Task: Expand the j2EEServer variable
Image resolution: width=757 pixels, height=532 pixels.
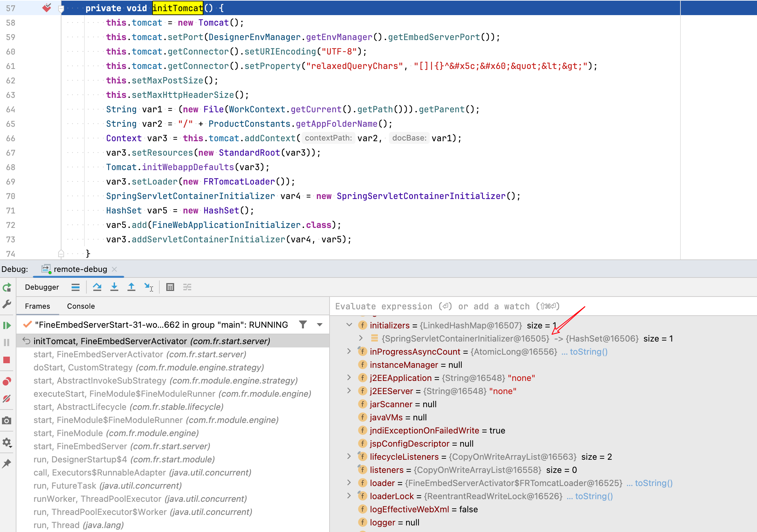Action: click(x=349, y=391)
